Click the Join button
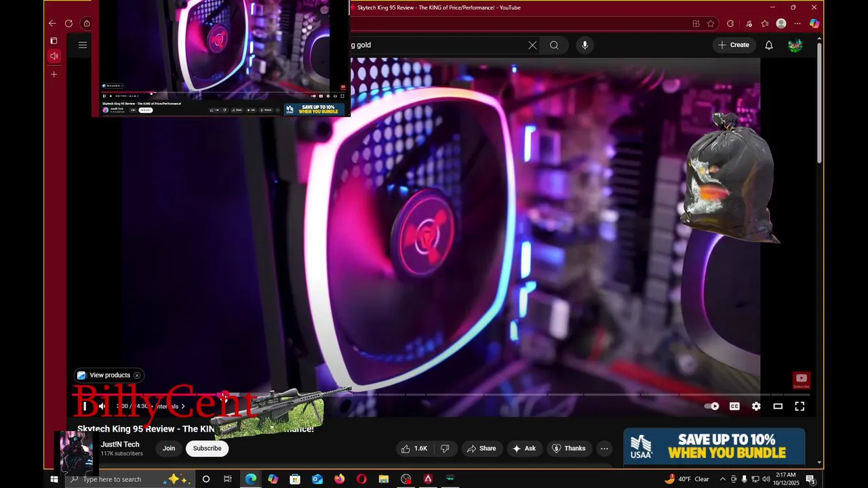Screen dimensions: 868x488 coord(169,449)
